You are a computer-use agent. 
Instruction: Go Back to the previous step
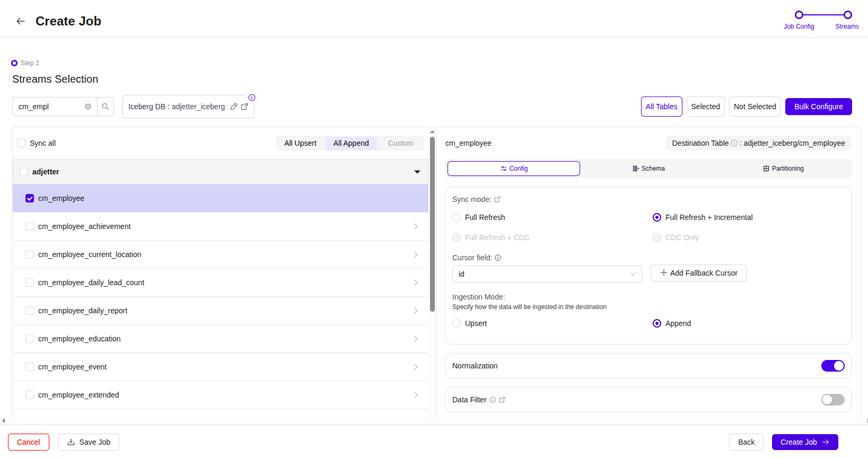pos(746,442)
